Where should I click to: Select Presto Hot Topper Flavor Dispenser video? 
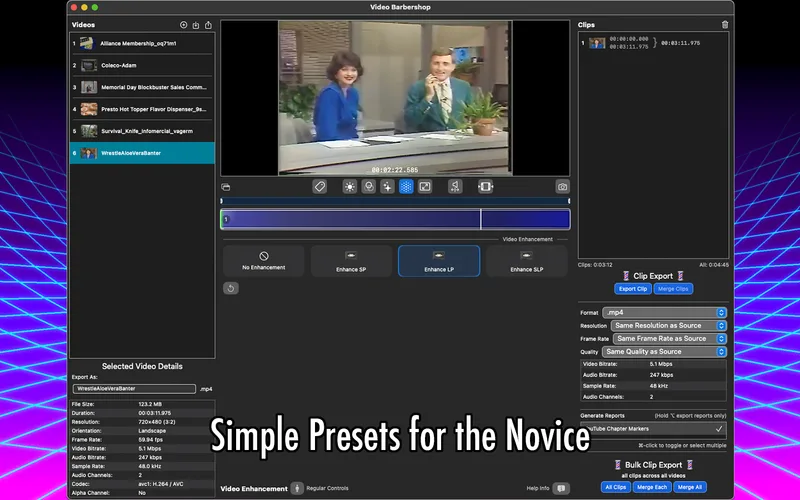(142, 109)
